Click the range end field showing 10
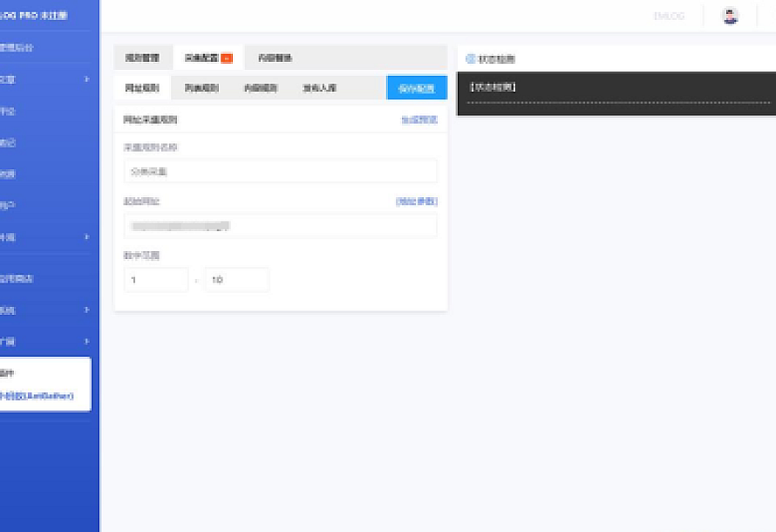The image size is (776, 532). (x=237, y=280)
